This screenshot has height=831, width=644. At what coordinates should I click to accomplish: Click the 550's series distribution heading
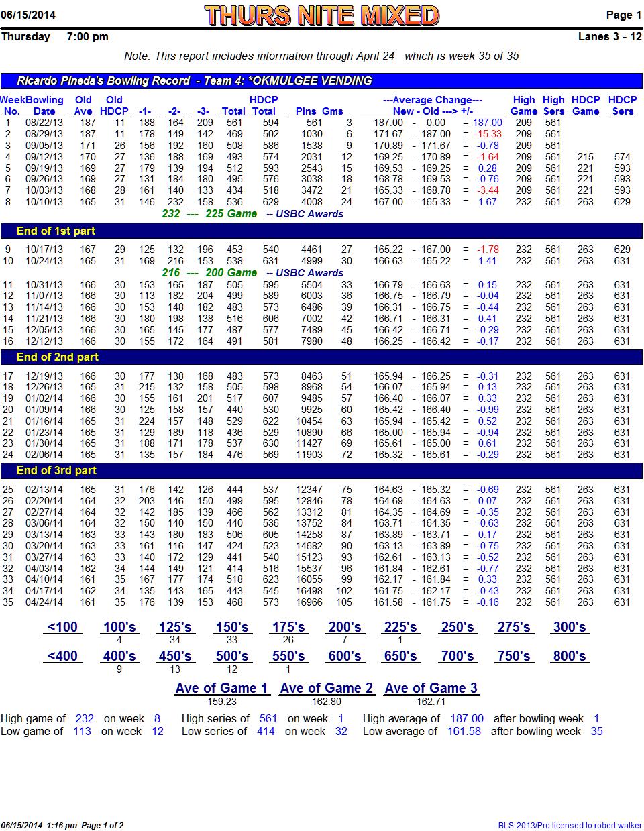(x=288, y=657)
